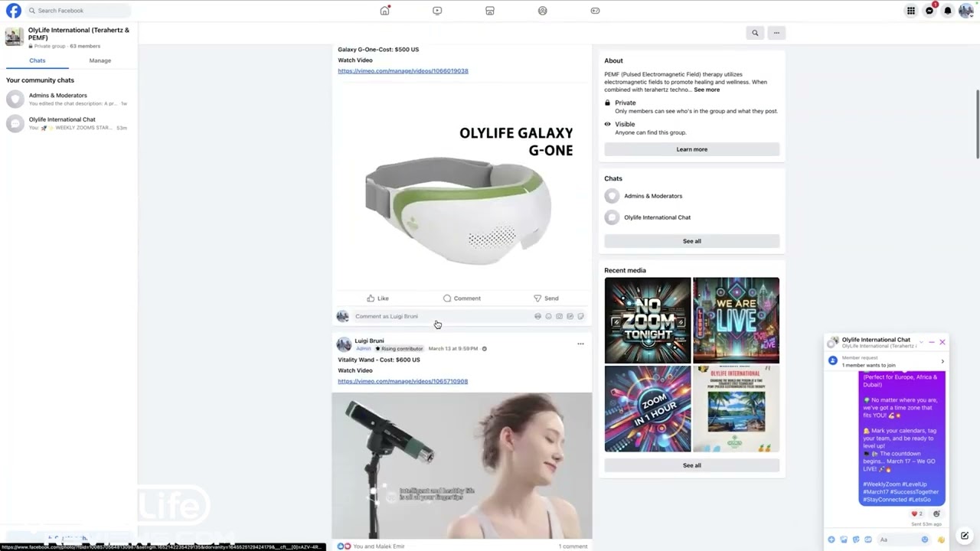The image size is (980, 551).
Task: Start a new message compose button
Action: [965, 536]
